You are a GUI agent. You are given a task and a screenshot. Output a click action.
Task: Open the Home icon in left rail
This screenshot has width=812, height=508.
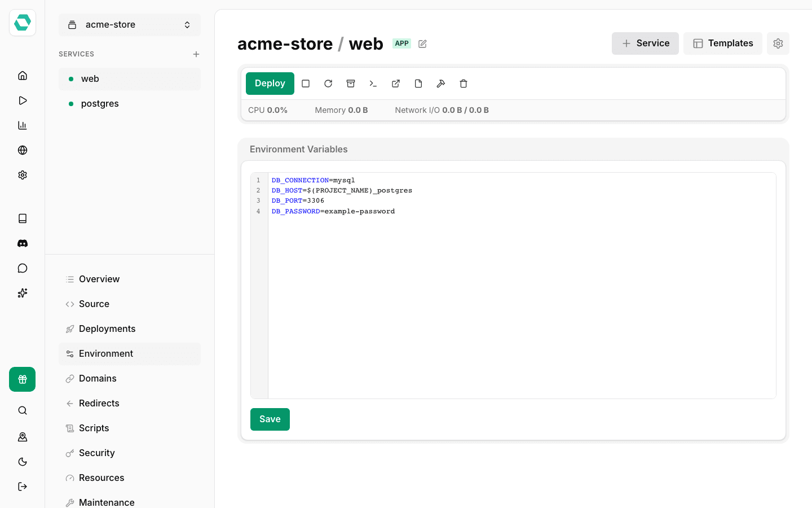click(x=23, y=76)
